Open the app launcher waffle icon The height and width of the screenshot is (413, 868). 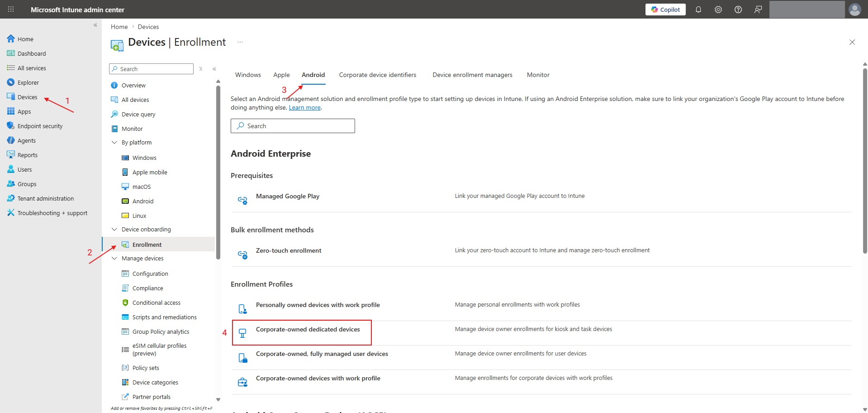coord(11,9)
